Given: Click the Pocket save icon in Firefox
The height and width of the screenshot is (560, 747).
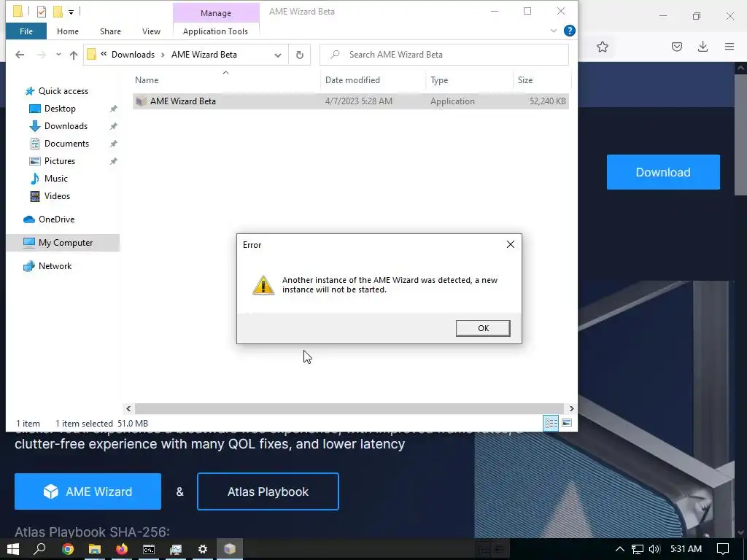Looking at the screenshot, I should coord(677,47).
